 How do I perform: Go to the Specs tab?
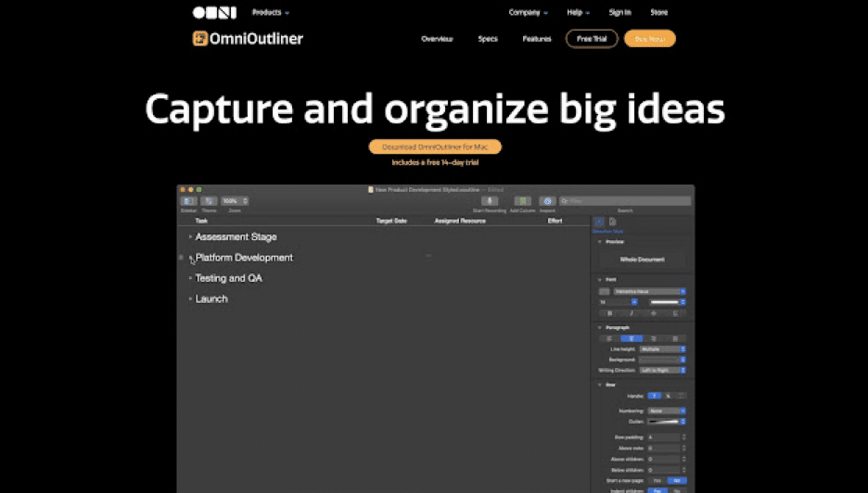[x=488, y=39]
